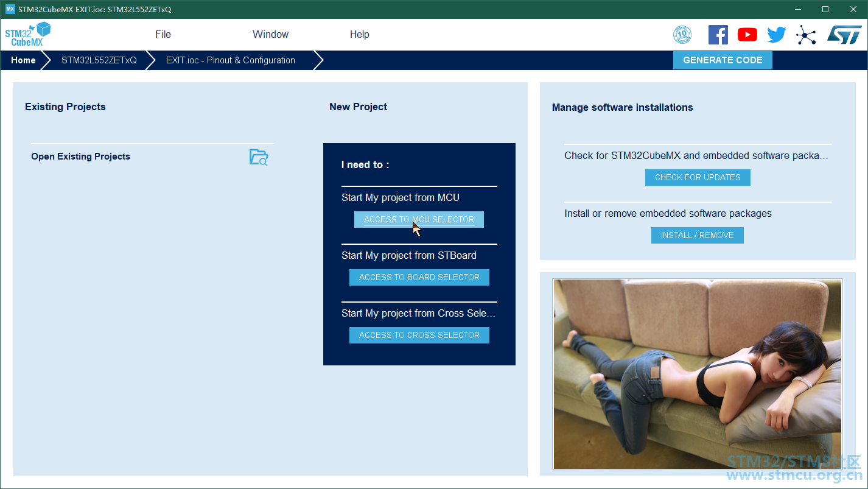Click CHECK FOR UPDATES button
Screen dimensions: 868x489
[x=698, y=177]
